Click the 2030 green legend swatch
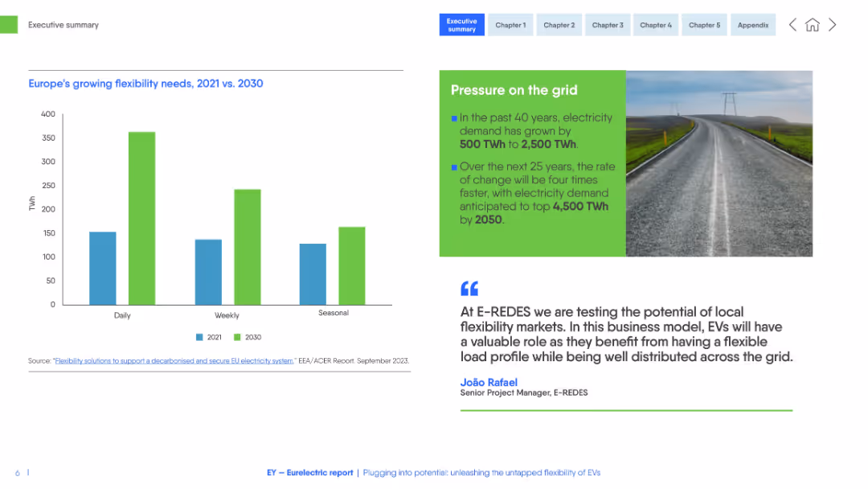Image resolution: width=868 pixels, height=489 pixels. point(237,337)
